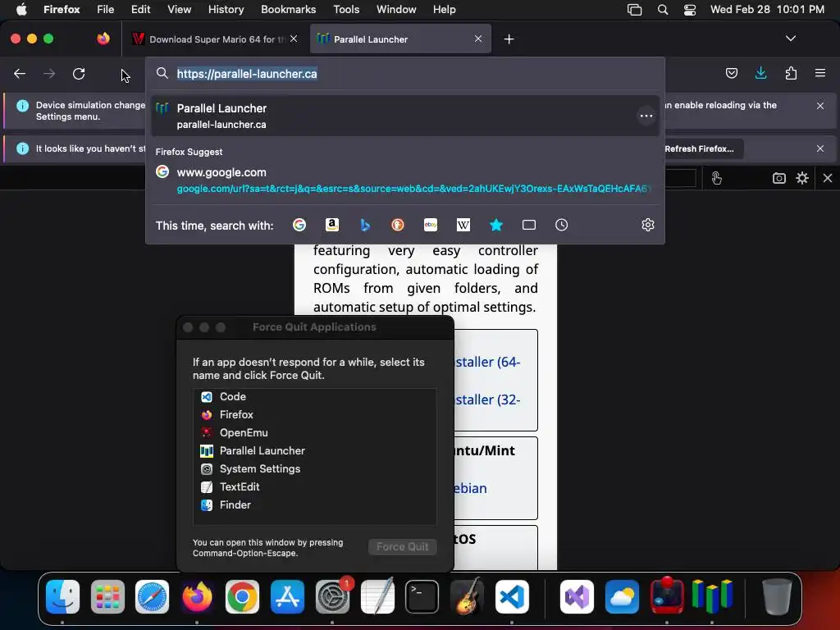This screenshot has height=630, width=840.
Task: Open Launchpad from the Dock
Action: pos(107,596)
